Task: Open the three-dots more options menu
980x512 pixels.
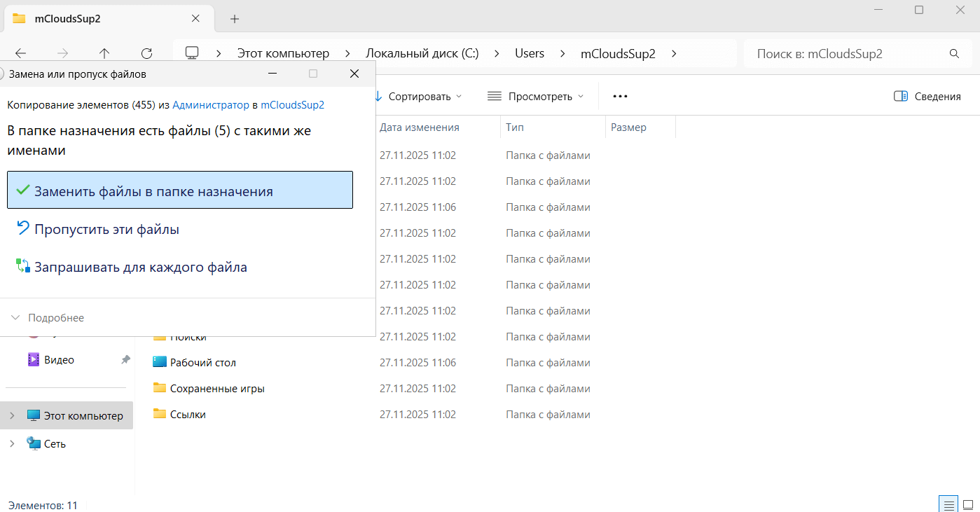Action: tap(620, 96)
